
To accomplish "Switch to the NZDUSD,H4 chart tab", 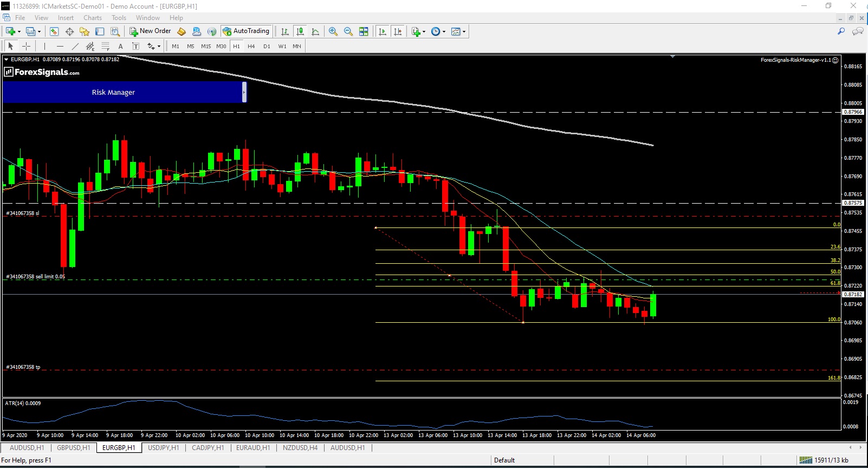I will point(300,448).
